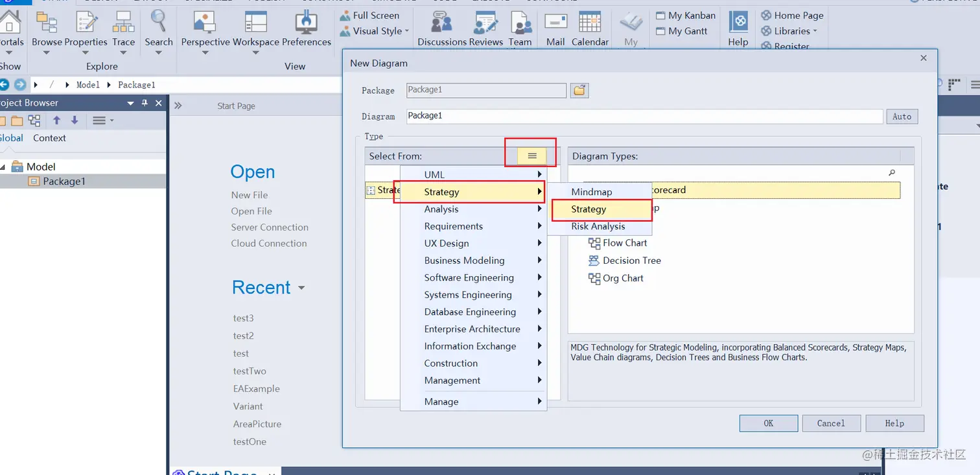Viewport: 980px width, 475px height.
Task: Open Preferences from the ribbon
Action: (x=307, y=29)
